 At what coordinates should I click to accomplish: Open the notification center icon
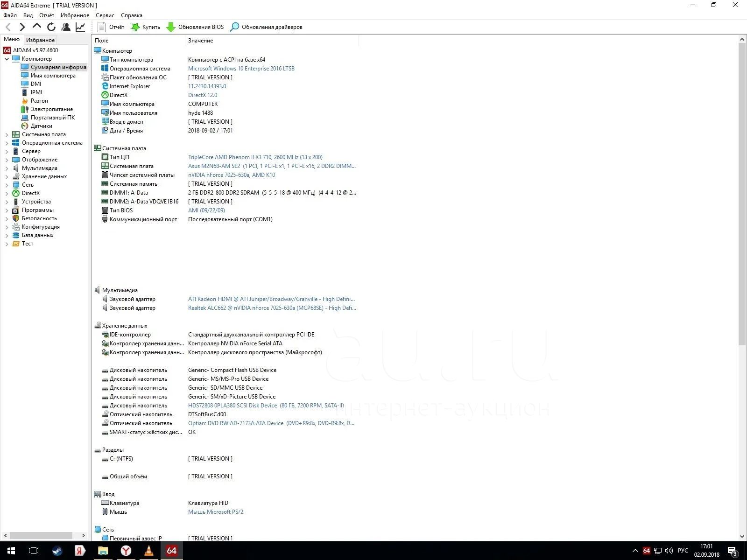(x=733, y=551)
